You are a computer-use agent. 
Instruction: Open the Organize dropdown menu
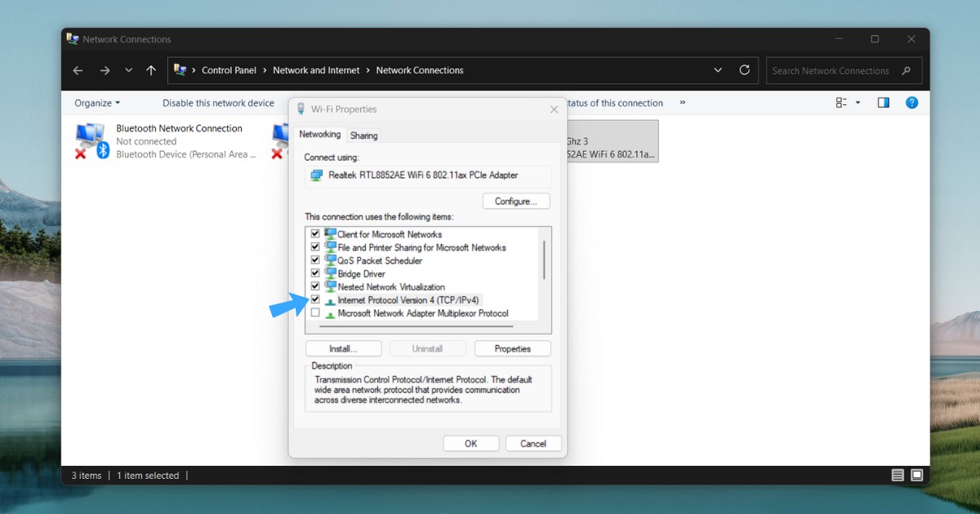point(96,103)
